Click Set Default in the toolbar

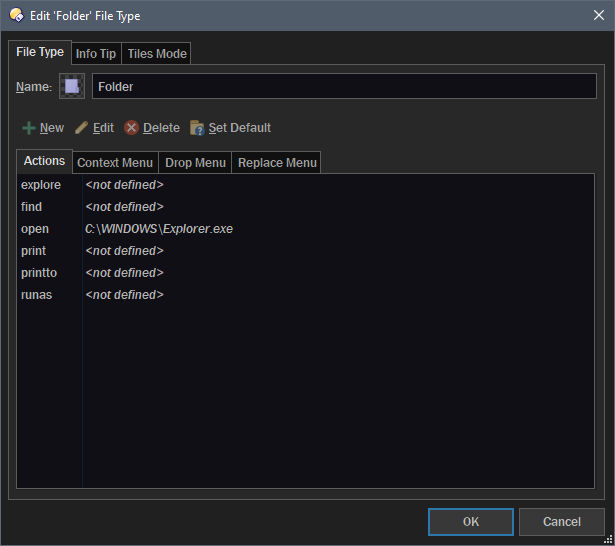point(230,128)
